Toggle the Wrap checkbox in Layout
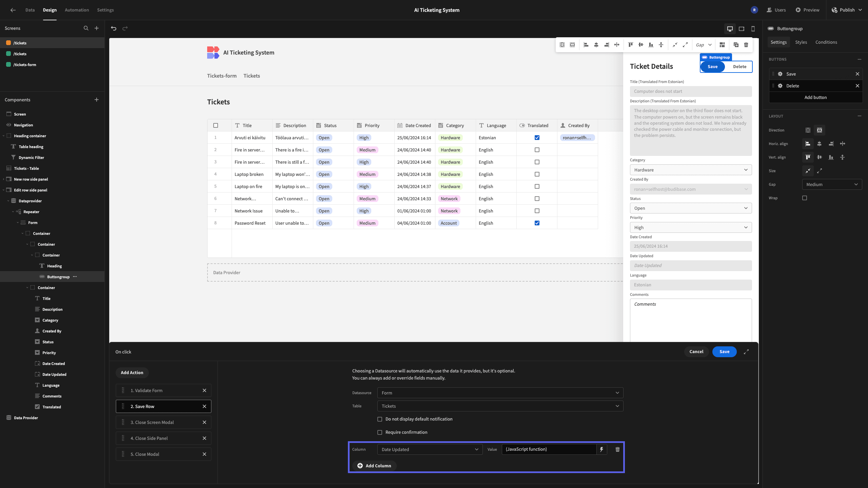This screenshot has width=868, height=488. [x=805, y=198]
